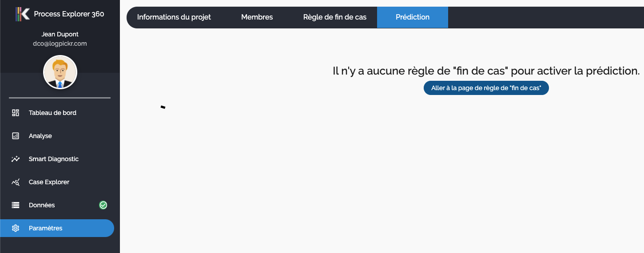
Task: Select the Prédiction tab
Action: tap(412, 17)
